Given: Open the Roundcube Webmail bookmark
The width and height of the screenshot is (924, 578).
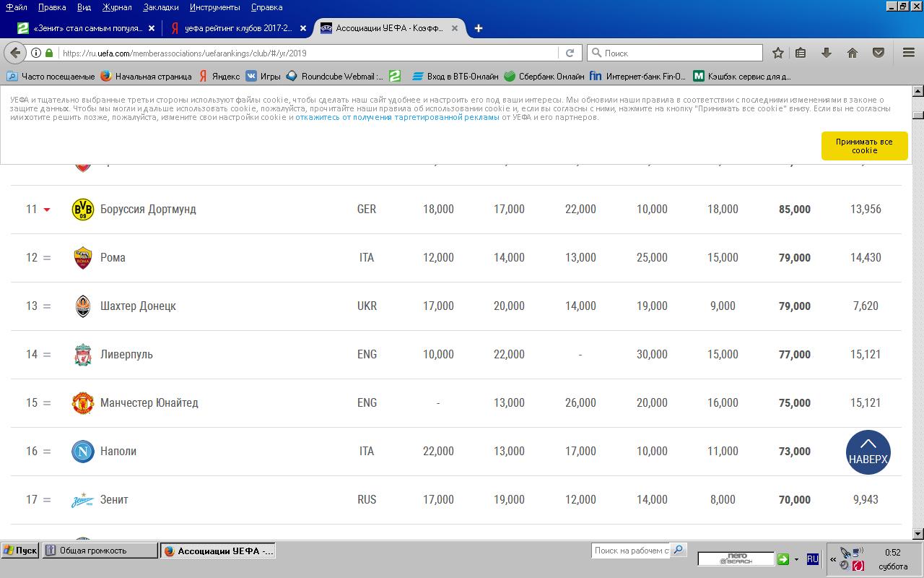Looking at the screenshot, I should 335,76.
